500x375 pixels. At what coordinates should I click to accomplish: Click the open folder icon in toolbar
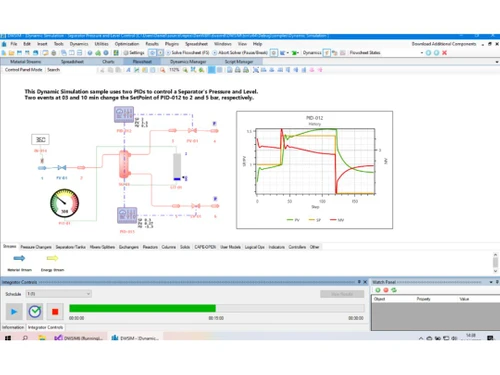12,53
